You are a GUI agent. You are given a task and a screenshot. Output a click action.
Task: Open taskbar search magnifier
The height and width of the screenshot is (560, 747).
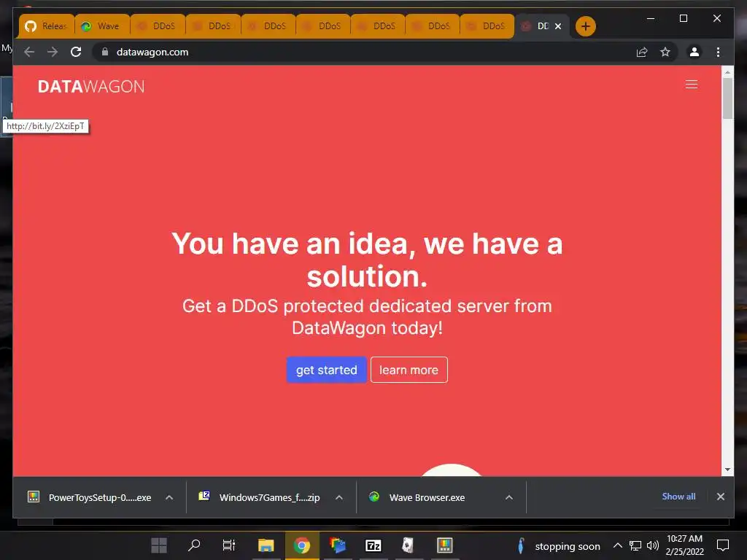pyautogui.click(x=194, y=545)
